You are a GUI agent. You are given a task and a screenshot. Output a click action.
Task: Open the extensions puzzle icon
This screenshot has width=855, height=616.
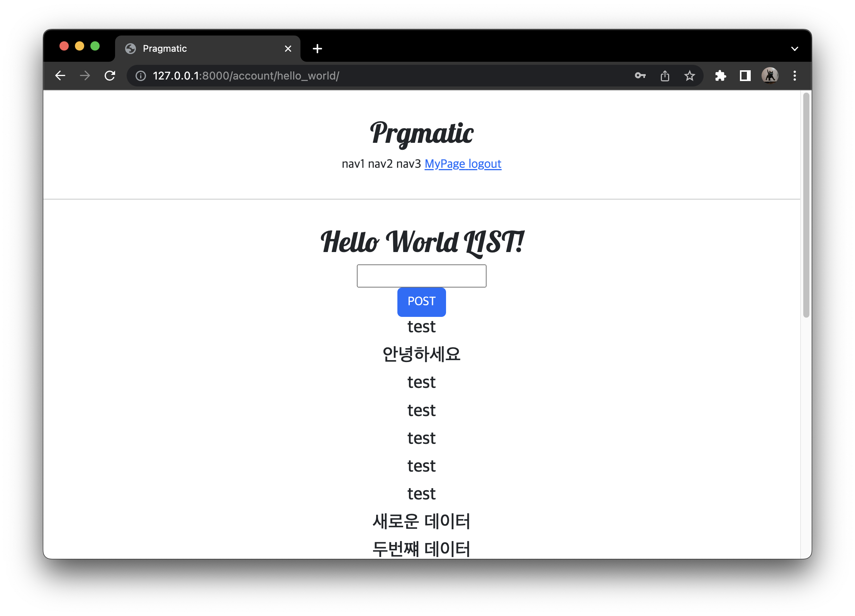pos(720,76)
